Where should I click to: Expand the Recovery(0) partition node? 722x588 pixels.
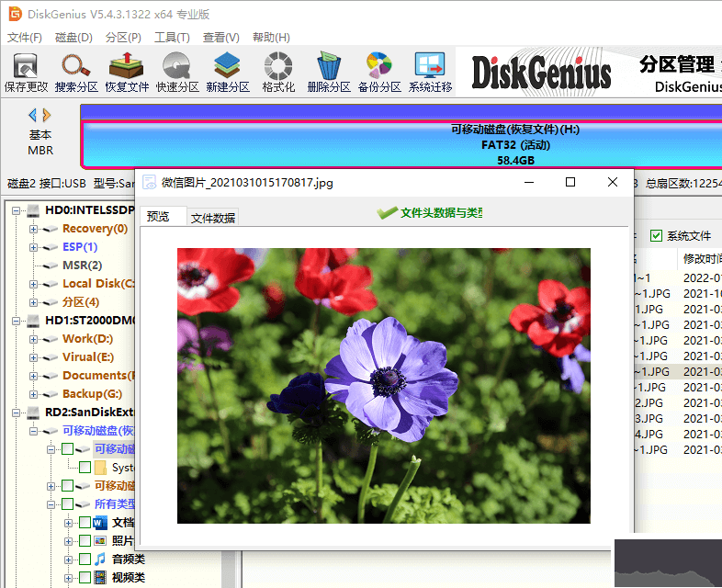click(x=34, y=229)
